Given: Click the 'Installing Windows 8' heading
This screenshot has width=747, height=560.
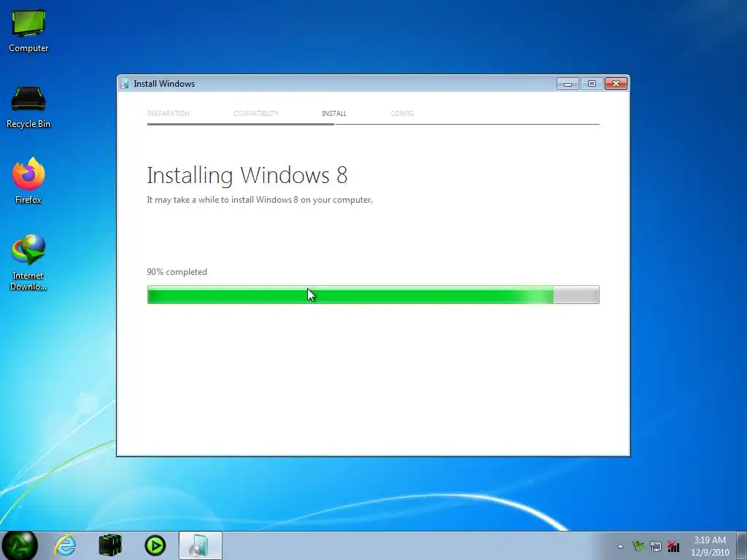Looking at the screenshot, I should point(247,175).
